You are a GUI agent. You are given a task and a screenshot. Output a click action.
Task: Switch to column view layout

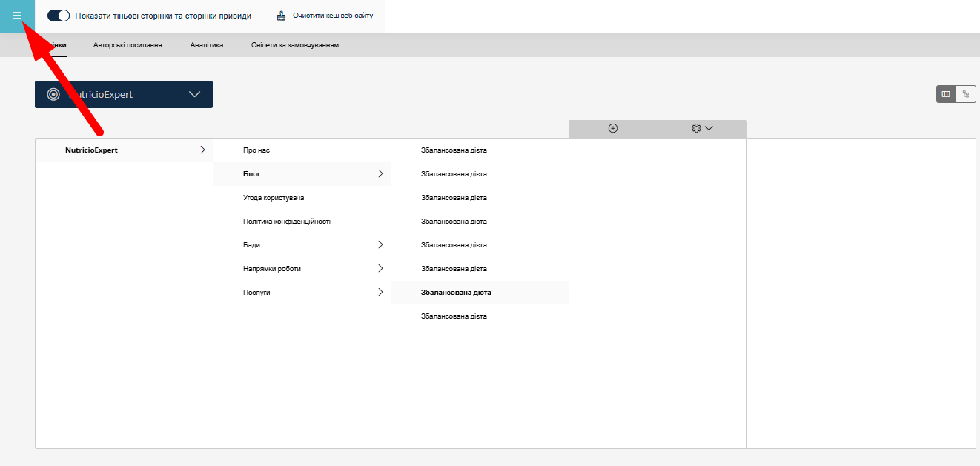[x=946, y=94]
